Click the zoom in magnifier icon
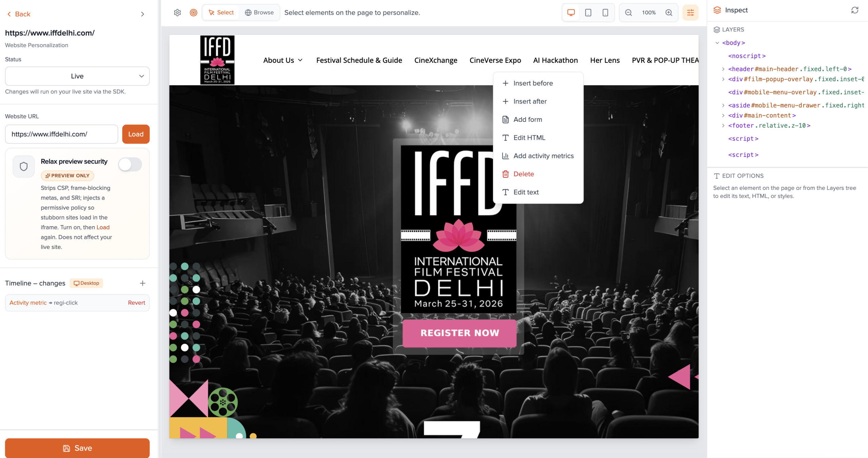The width and height of the screenshot is (868, 458). [x=669, y=13]
